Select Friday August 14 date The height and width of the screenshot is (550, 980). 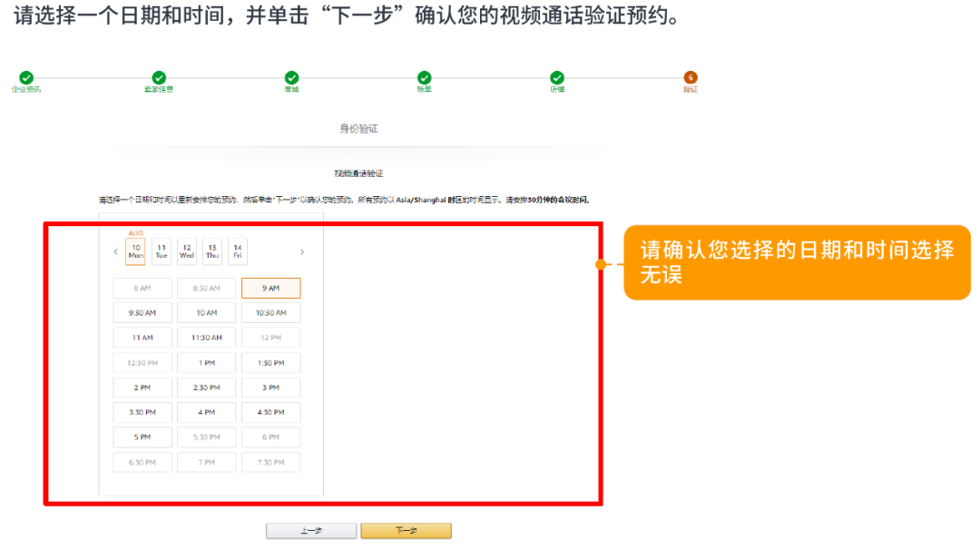[237, 250]
